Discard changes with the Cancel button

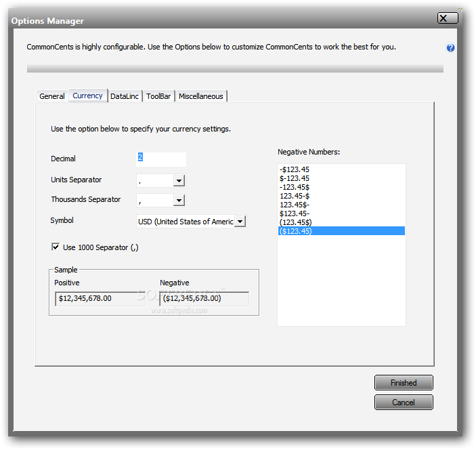point(404,403)
